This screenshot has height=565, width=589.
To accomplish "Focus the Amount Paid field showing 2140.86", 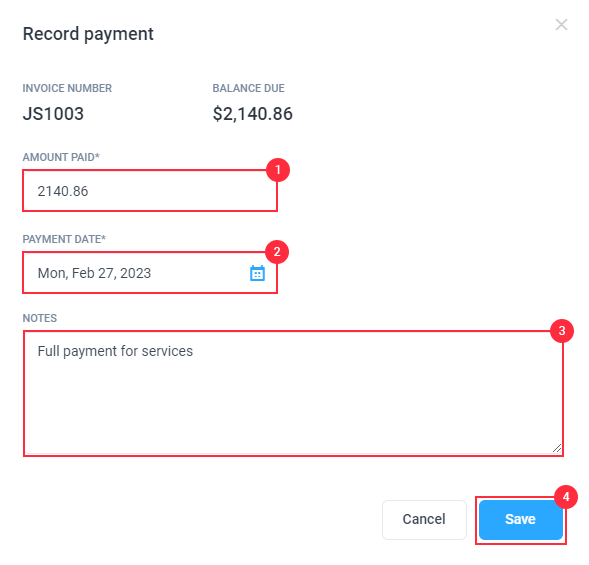I will click(150, 191).
